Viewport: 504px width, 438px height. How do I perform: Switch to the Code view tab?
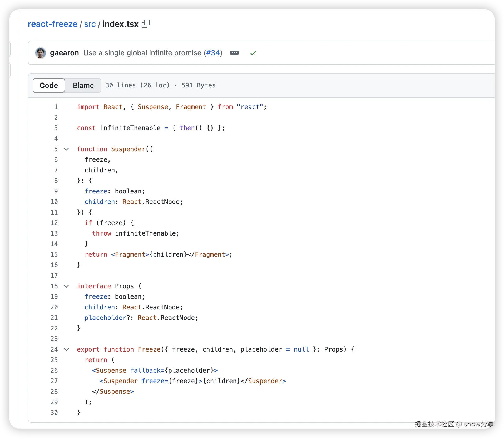(x=49, y=85)
